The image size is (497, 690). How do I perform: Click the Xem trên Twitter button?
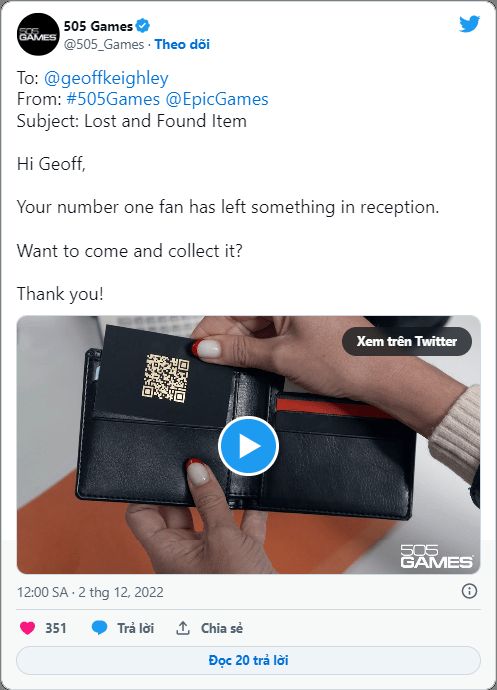pos(407,341)
